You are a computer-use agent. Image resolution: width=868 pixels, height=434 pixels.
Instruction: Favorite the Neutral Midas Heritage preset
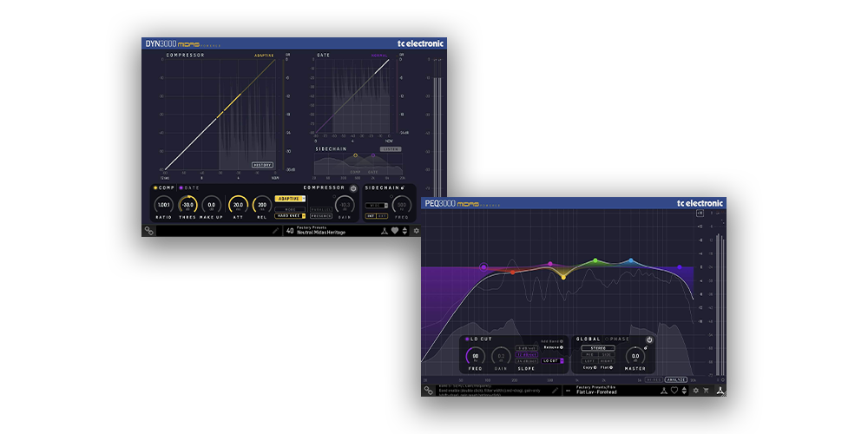click(395, 231)
